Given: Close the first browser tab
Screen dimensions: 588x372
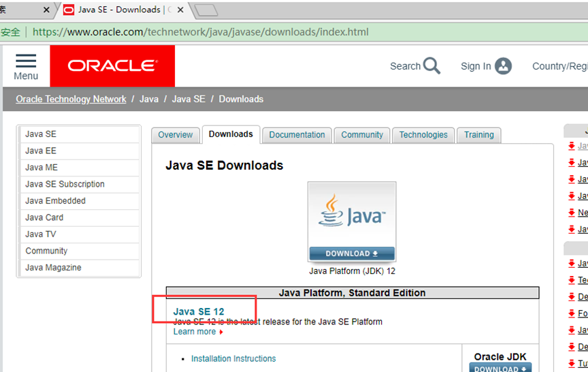Looking at the screenshot, I should point(46,10).
